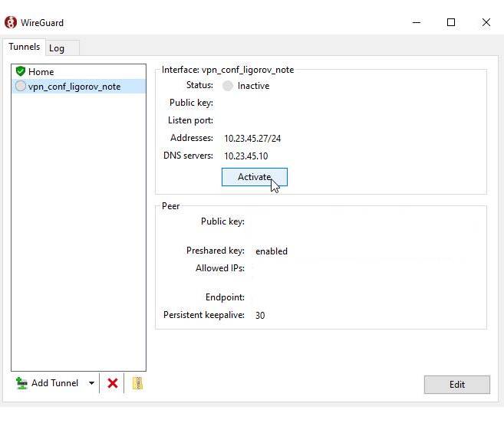
Task: Click the WireGuard logo in title bar
Action: pyautogui.click(x=11, y=22)
